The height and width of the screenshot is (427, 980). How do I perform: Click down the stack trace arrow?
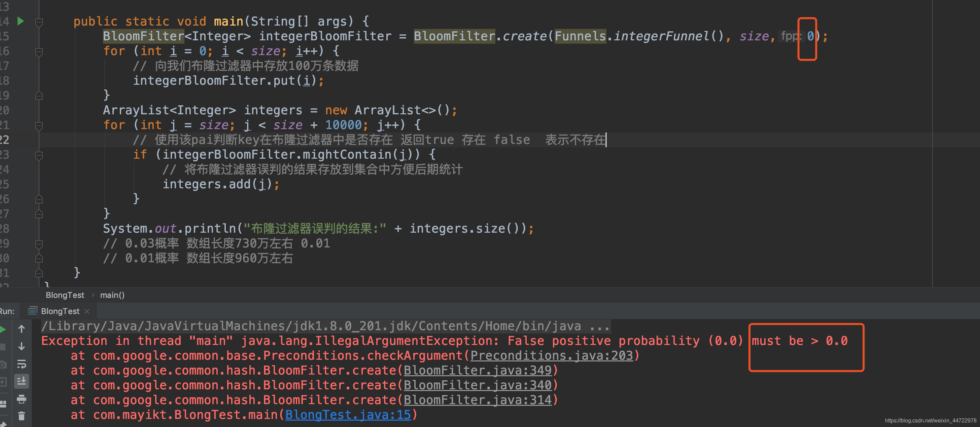click(22, 346)
